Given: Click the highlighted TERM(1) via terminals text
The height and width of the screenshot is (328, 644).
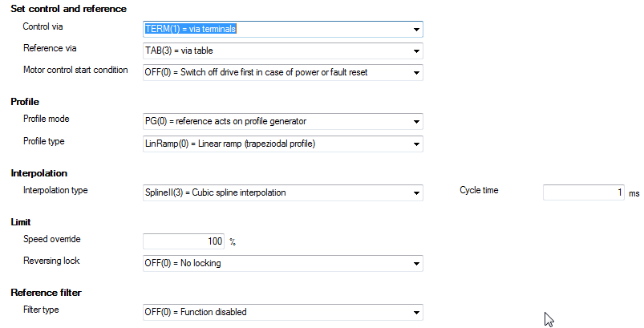Looking at the screenshot, I should [192, 30].
